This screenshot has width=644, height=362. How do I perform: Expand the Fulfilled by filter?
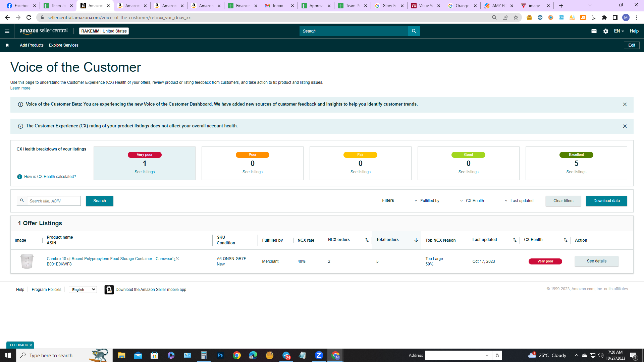click(x=427, y=201)
